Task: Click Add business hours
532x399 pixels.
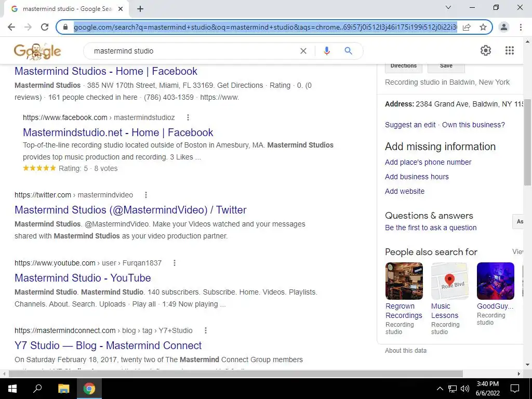Action: [x=417, y=177]
